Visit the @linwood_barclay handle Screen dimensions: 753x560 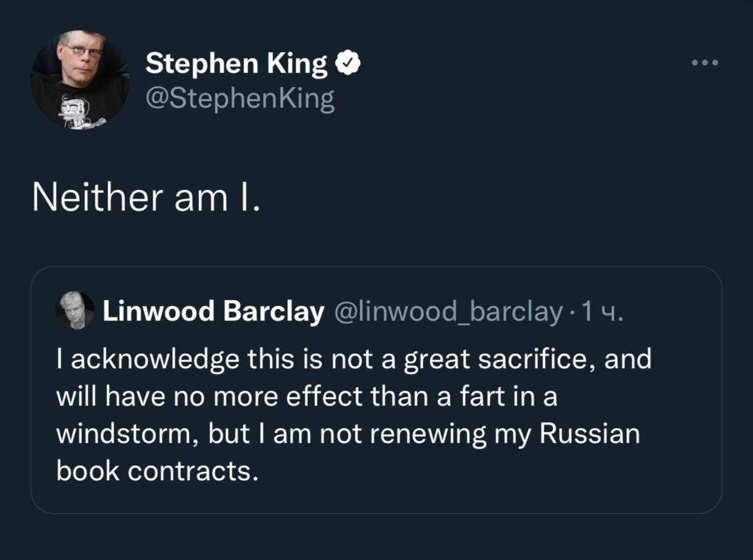click(x=447, y=312)
